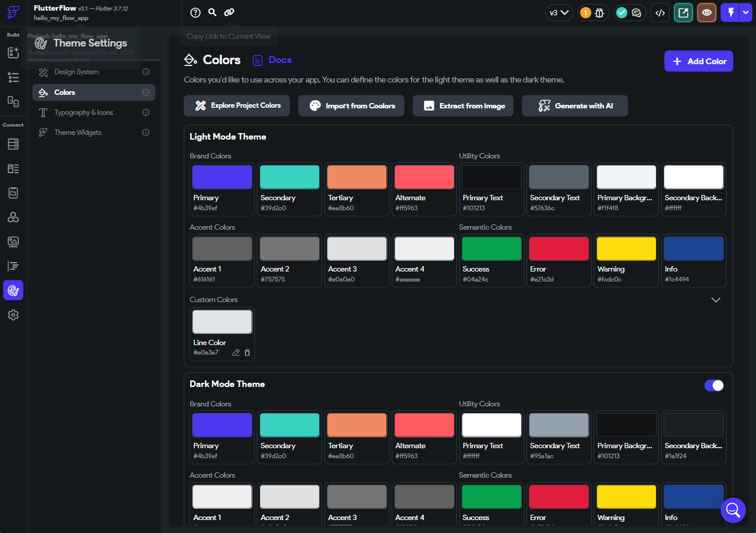
Task: Open the Widget Tree icon in sidebar
Action: click(13, 77)
